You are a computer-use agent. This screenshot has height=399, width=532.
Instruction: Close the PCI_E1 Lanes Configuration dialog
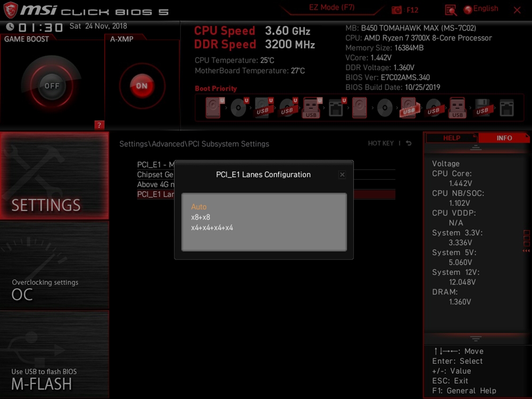(x=342, y=174)
